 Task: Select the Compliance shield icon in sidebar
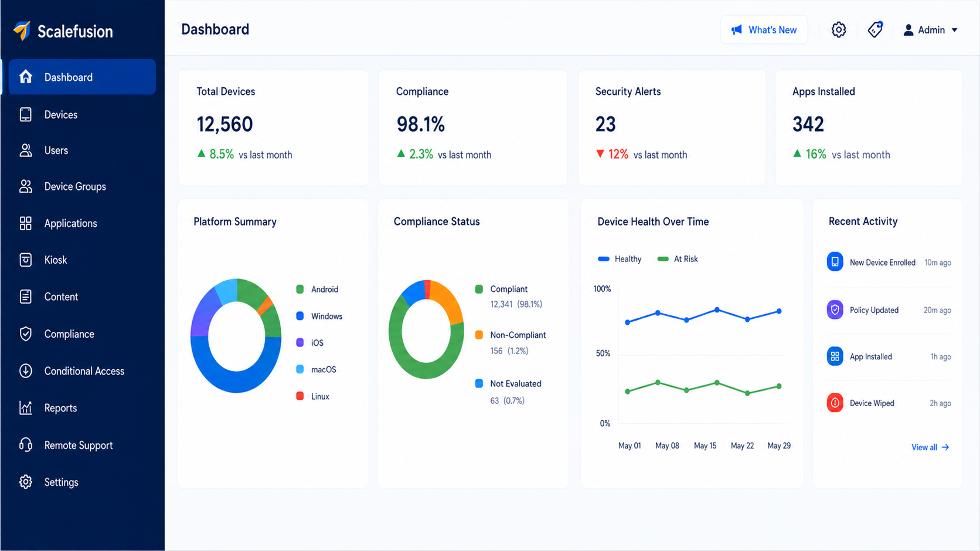tap(26, 334)
